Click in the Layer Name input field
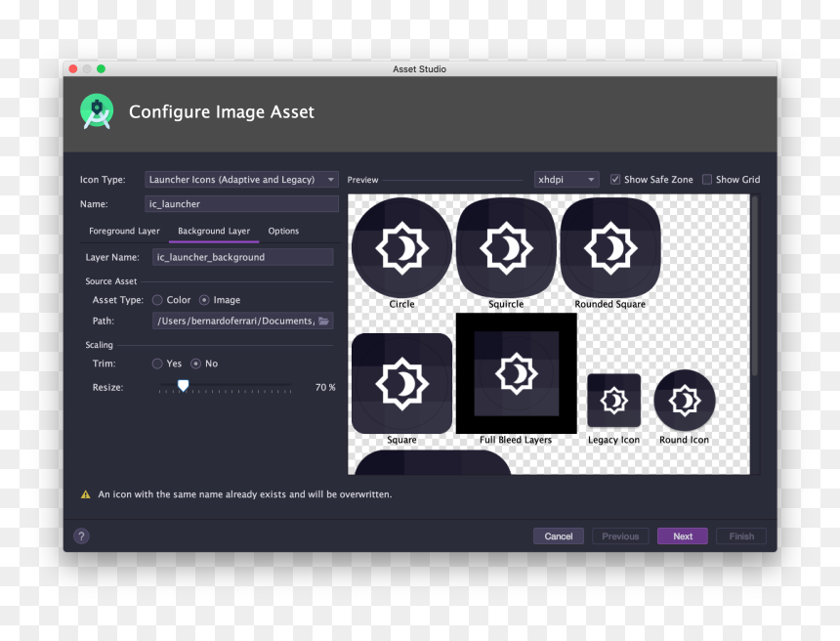840x641 pixels. [x=242, y=257]
